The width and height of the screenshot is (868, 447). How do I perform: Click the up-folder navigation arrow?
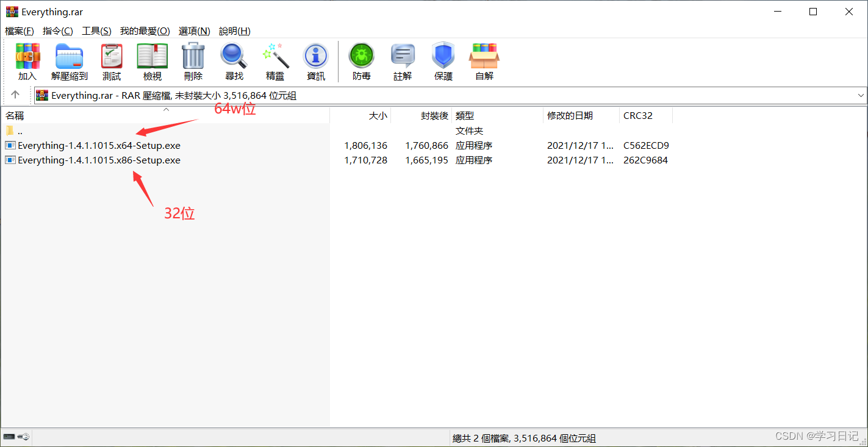pyautogui.click(x=15, y=95)
